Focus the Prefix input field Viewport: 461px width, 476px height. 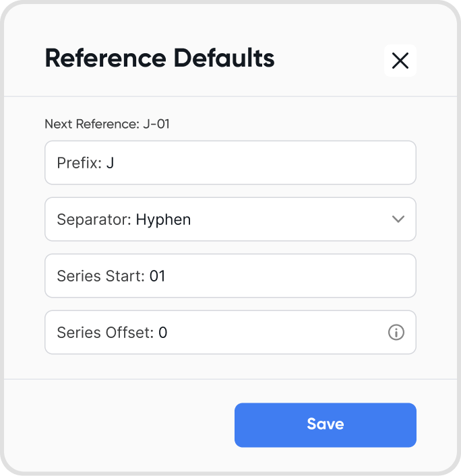230,162
